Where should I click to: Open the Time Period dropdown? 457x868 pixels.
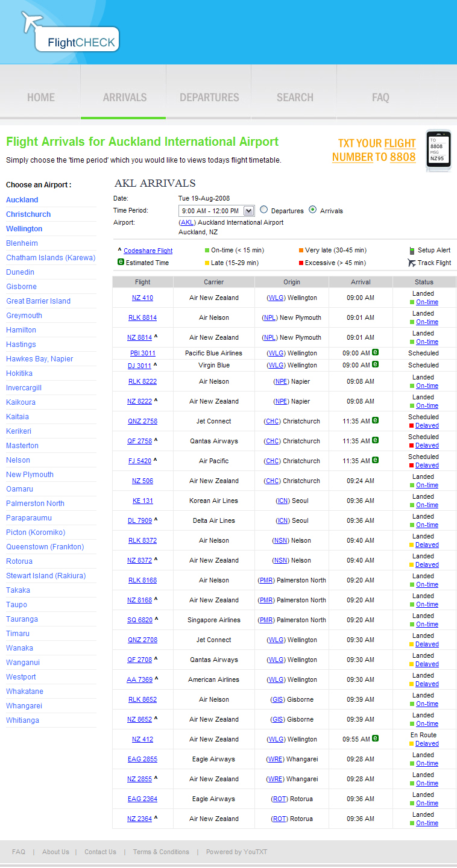[x=216, y=211]
